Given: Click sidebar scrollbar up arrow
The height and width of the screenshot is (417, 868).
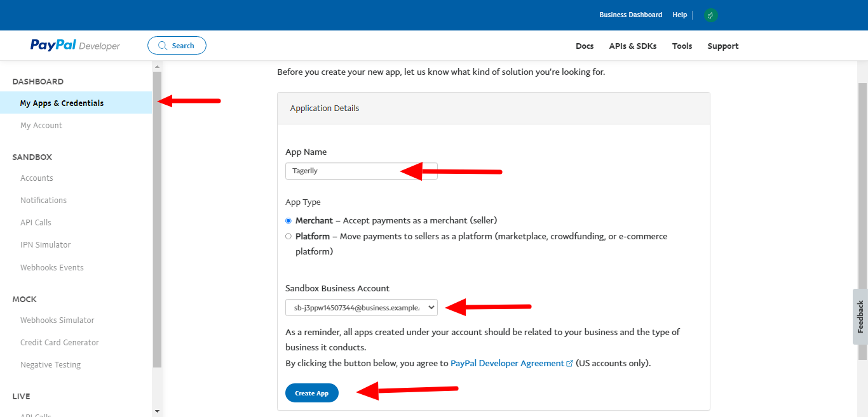Looking at the screenshot, I should (158, 66).
